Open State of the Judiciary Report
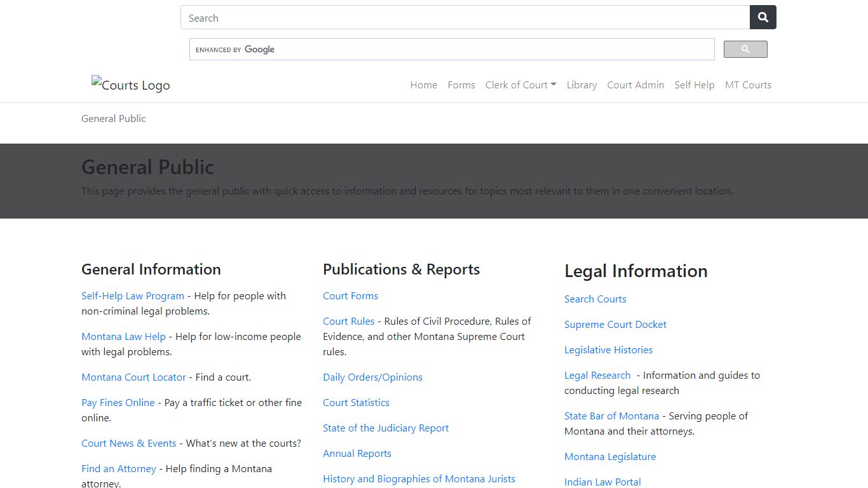 tap(386, 428)
